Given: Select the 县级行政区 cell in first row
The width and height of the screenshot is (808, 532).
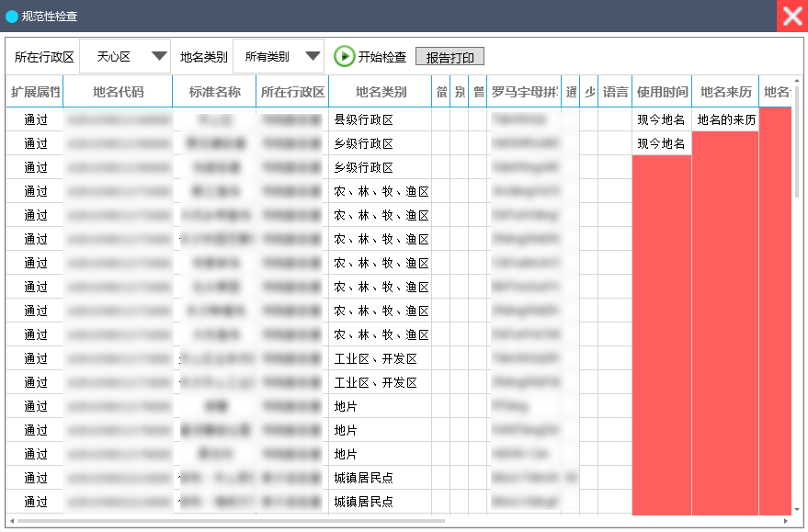Looking at the screenshot, I should click(x=380, y=120).
